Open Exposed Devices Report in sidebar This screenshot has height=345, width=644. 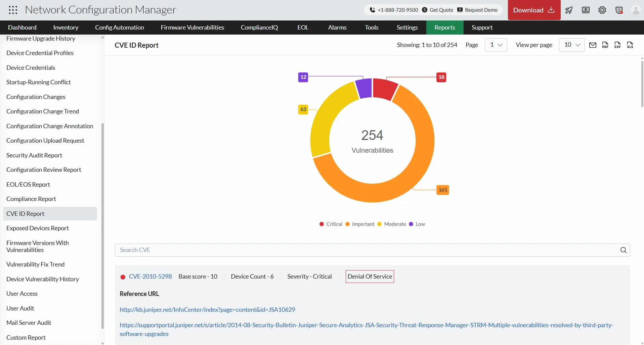37,228
